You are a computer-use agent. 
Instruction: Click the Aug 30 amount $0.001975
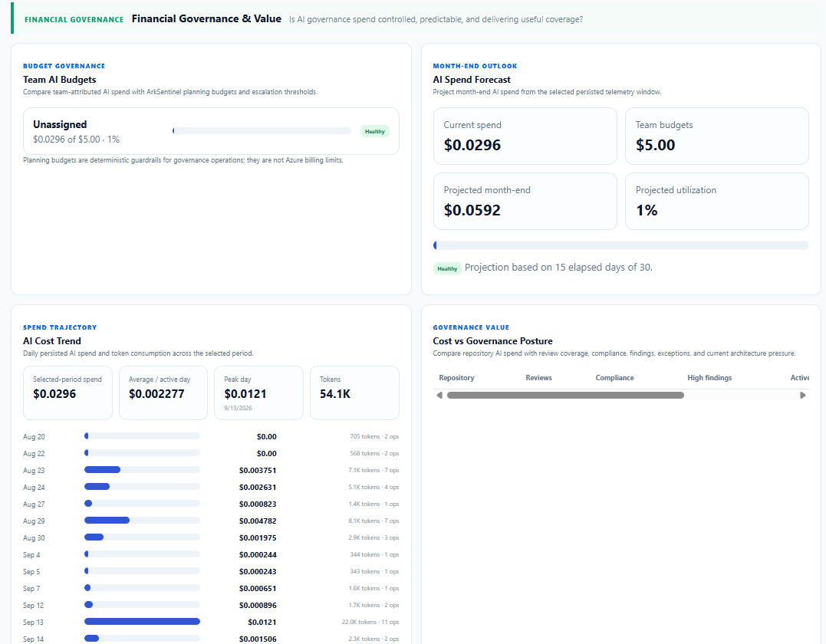click(x=258, y=537)
